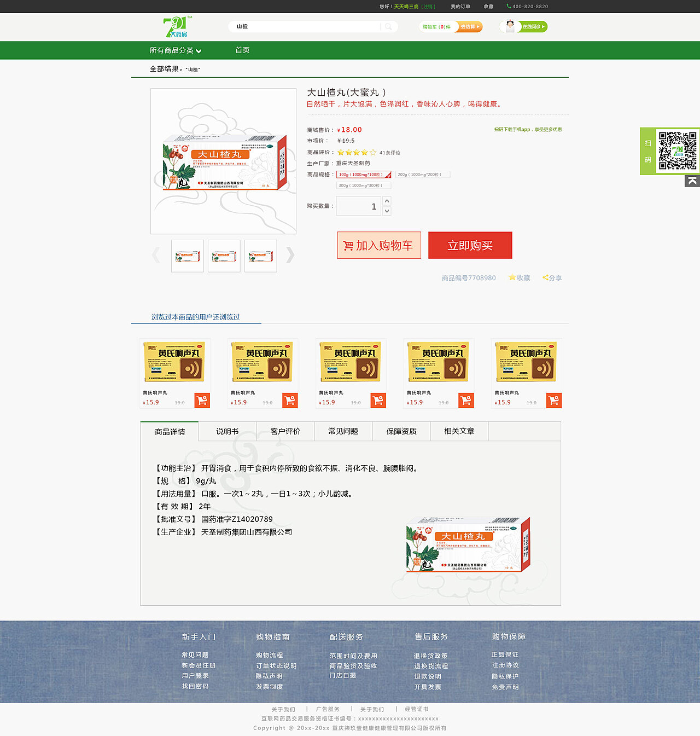Select the 200g specification option
This screenshot has height=736, width=700.
click(423, 175)
